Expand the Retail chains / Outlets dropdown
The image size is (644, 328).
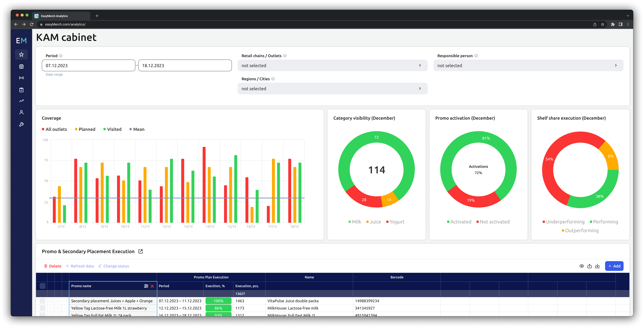[332, 66]
